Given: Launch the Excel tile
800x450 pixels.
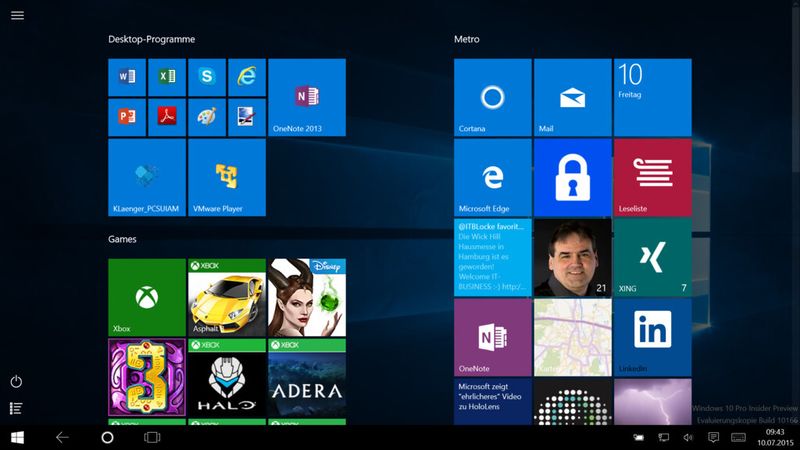Looking at the screenshot, I should point(167,78).
